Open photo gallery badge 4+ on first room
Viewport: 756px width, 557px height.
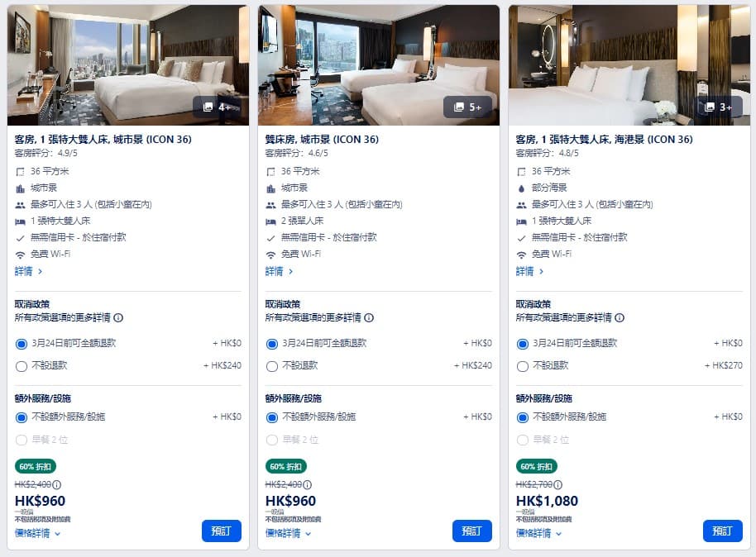[x=218, y=107]
